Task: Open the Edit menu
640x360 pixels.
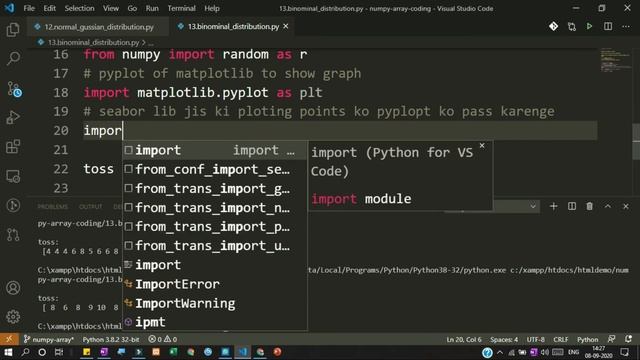Action: click(x=49, y=8)
